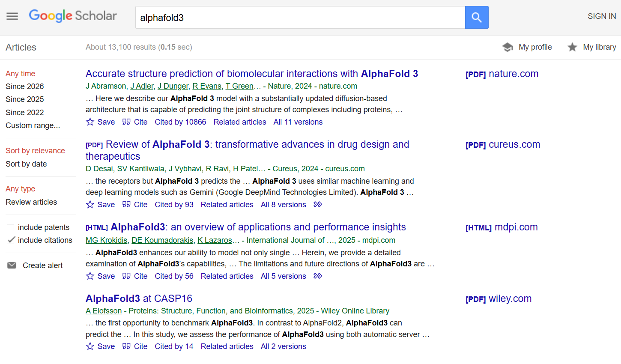
Task: Click the star icon to save Nature article
Action: click(90, 122)
